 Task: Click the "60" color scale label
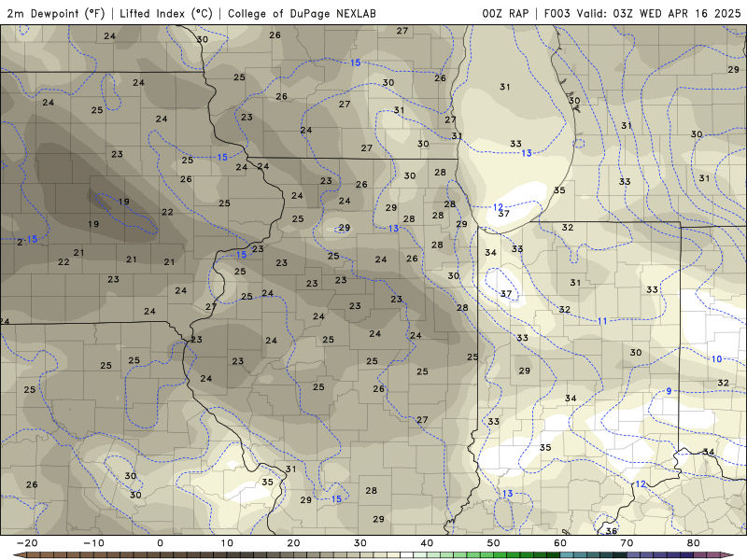click(x=560, y=543)
